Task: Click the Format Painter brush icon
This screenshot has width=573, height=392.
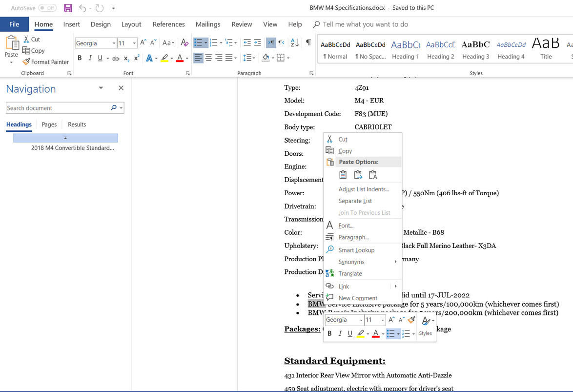Action: click(26, 62)
